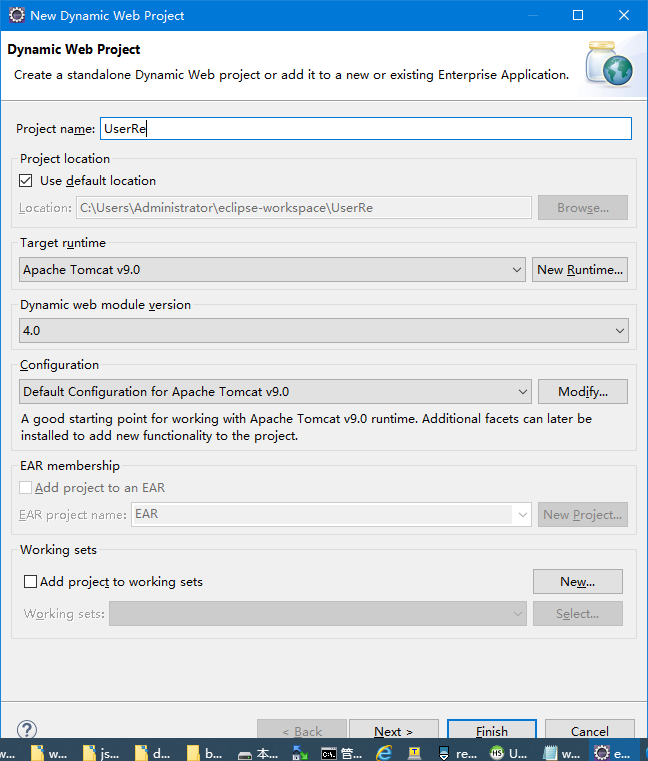Expand the EAR project name combo box
This screenshot has height=761, width=648.
523,514
